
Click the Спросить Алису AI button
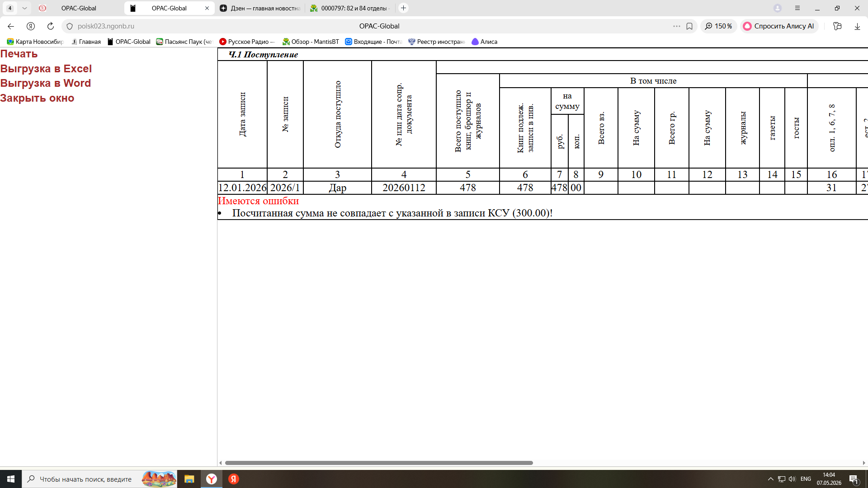click(x=779, y=26)
